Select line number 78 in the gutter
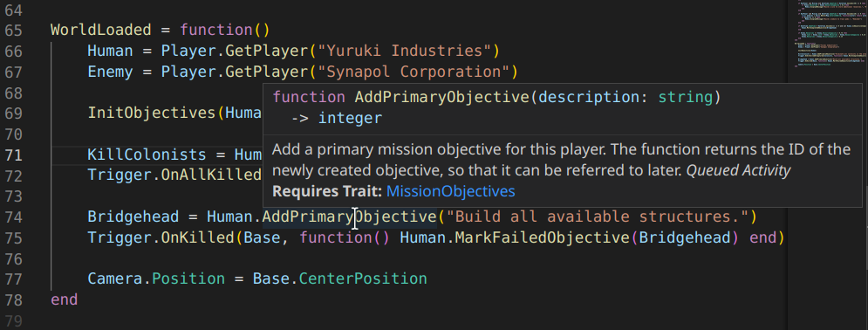This screenshot has height=330, width=868. (x=13, y=300)
